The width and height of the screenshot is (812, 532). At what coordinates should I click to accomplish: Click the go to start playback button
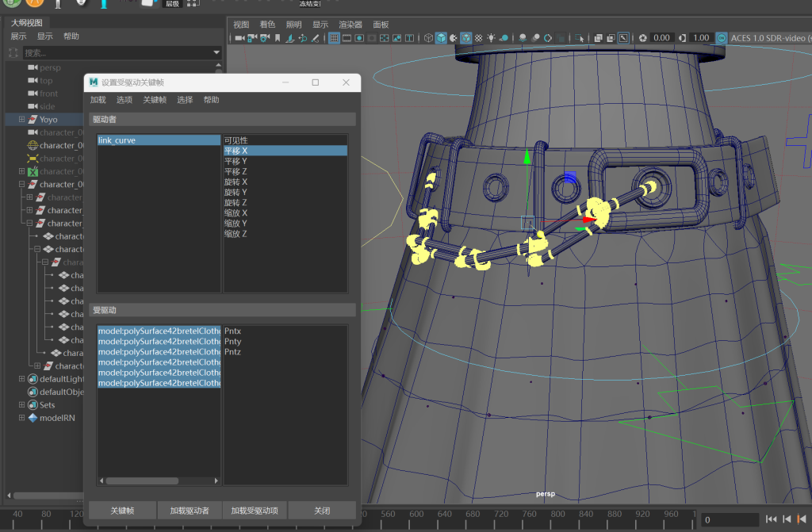coord(771,519)
